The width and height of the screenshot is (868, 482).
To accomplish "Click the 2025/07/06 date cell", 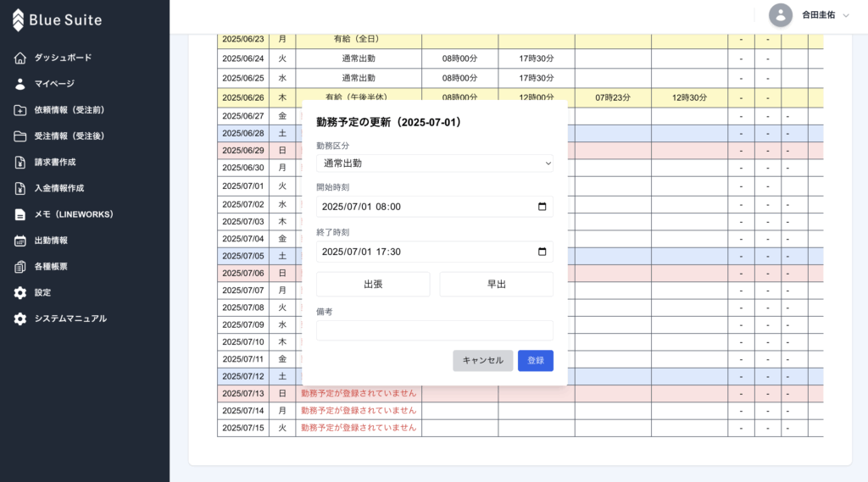I will pyautogui.click(x=243, y=274).
